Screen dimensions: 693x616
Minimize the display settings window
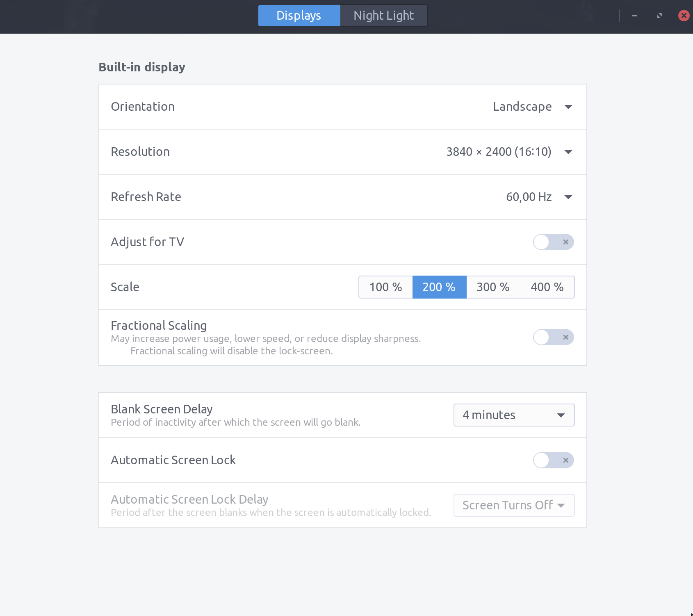634,16
